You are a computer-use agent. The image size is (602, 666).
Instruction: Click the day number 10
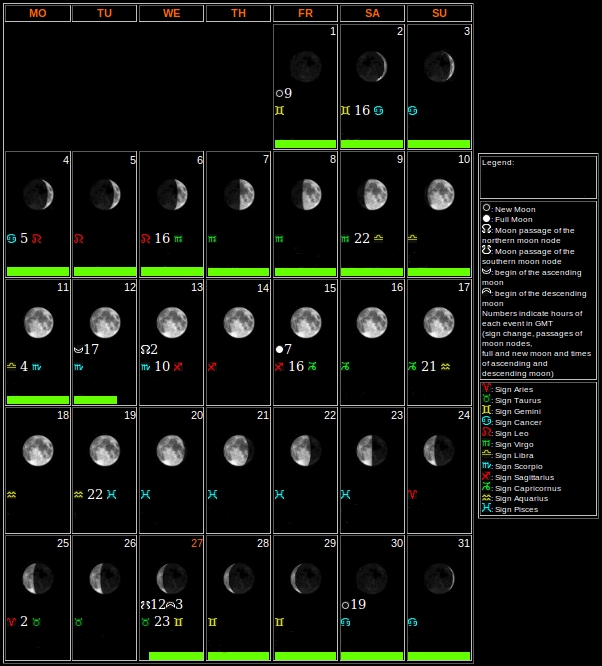[x=464, y=159]
